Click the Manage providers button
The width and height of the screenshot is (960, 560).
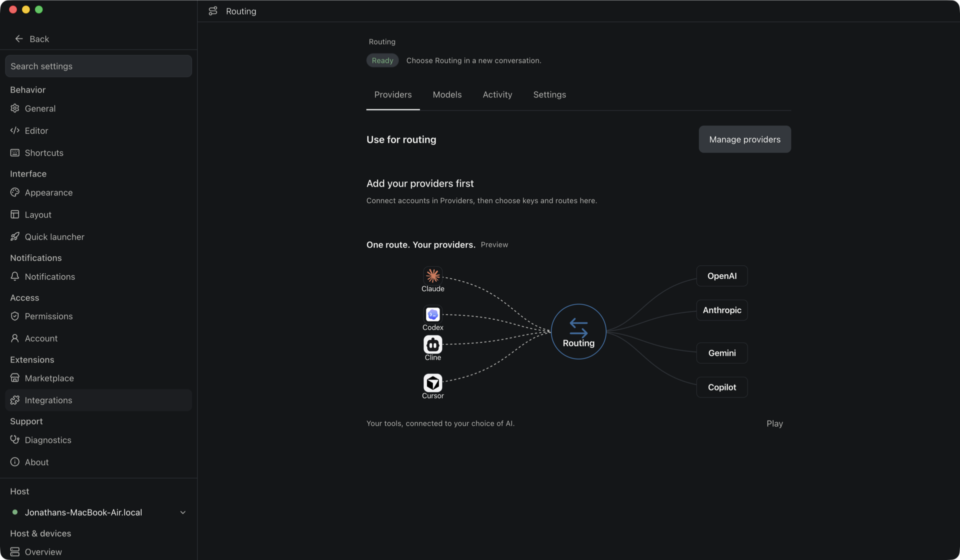pos(744,139)
